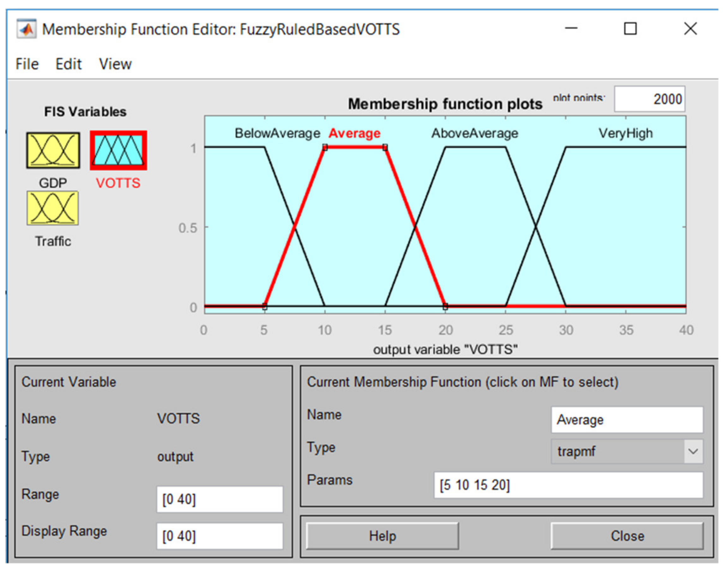This screenshot has height=570, width=728.
Task: Open the Edit menu
Action: click(68, 64)
